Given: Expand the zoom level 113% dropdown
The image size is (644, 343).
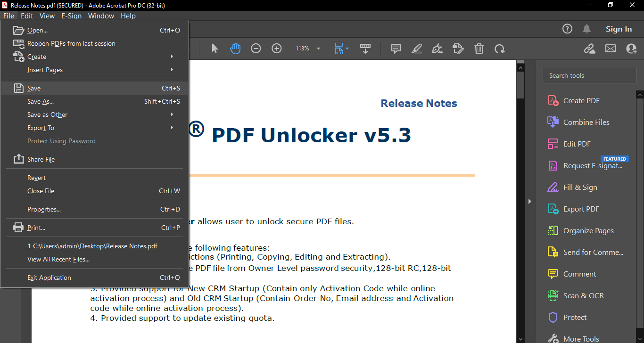Looking at the screenshot, I should (x=318, y=49).
